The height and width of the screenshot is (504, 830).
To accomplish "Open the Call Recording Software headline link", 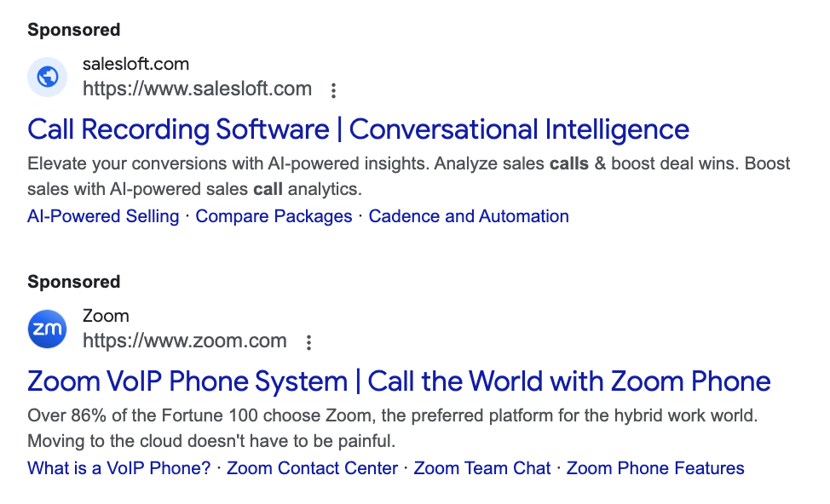I will [358, 129].
